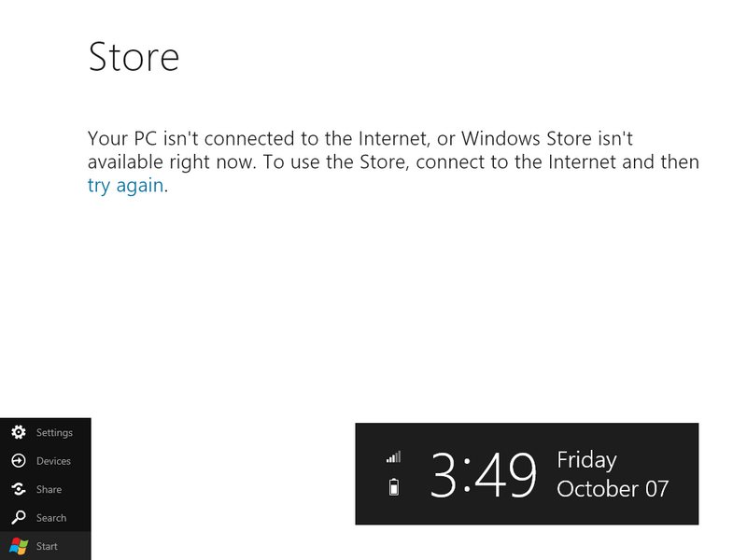Viewport: 747px width, 560px height.
Task: Click the 3:49 clock time
Action: pos(483,474)
